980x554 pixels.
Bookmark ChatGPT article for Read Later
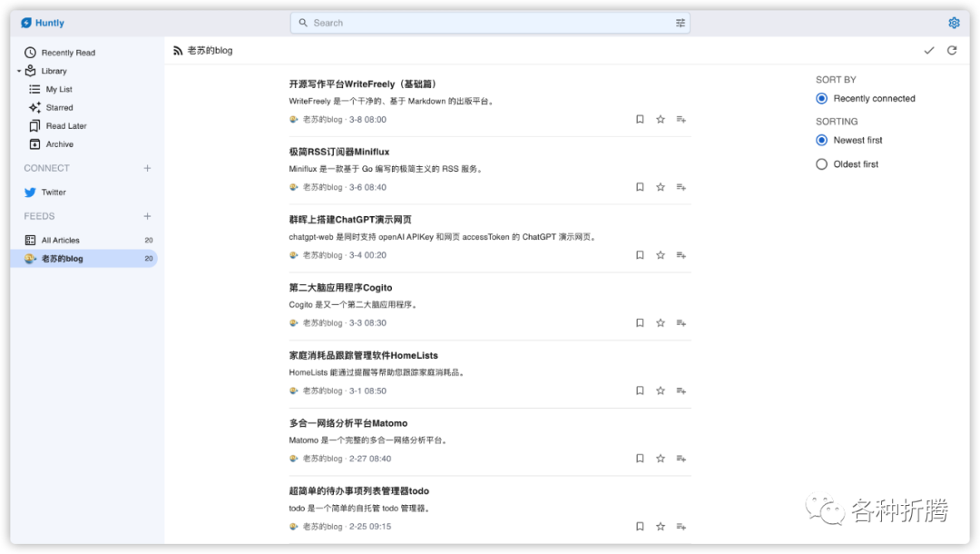coord(640,255)
